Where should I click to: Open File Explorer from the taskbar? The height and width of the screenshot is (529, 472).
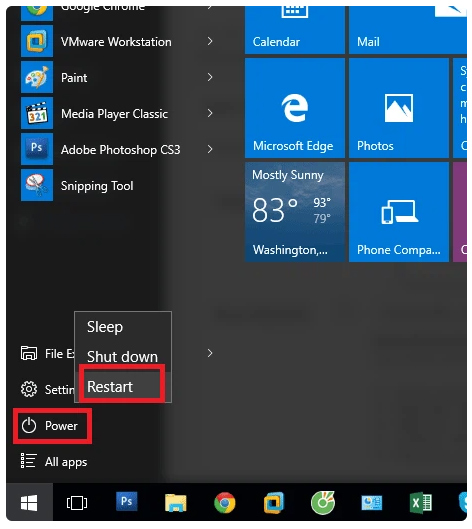(x=175, y=503)
